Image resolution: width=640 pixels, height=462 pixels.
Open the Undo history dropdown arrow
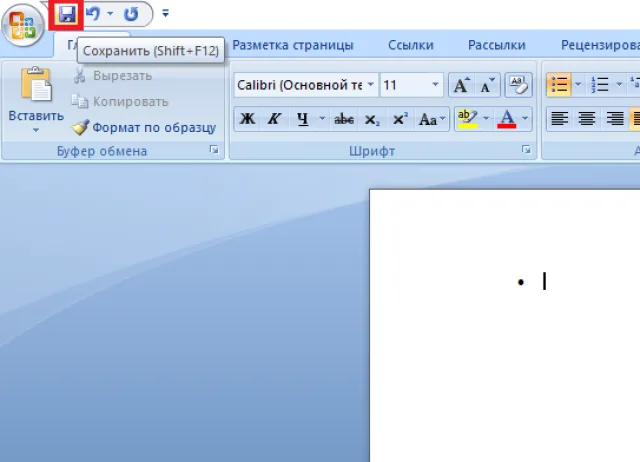click(x=110, y=13)
